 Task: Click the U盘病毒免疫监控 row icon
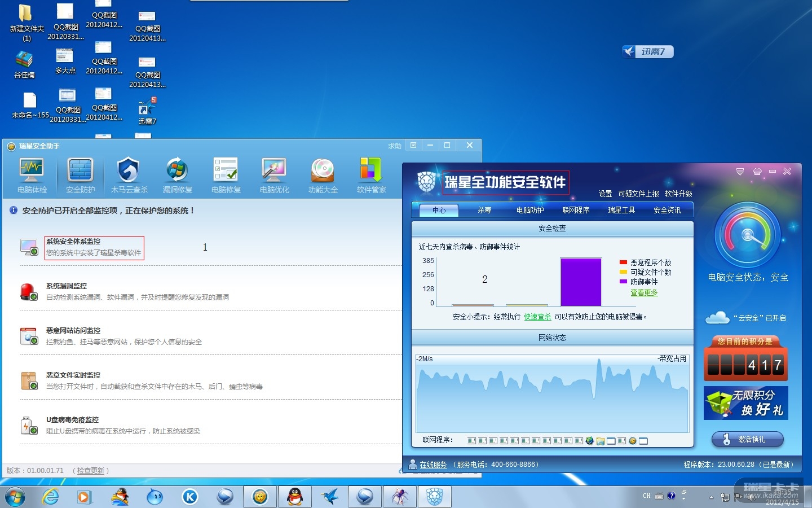pyautogui.click(x=29, y=425)
